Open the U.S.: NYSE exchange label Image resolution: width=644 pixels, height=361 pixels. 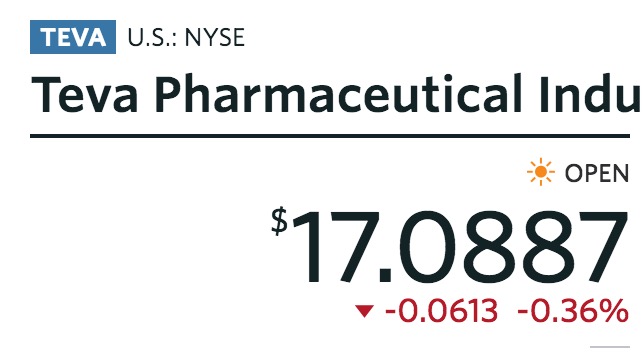click(x=186, y=37)
